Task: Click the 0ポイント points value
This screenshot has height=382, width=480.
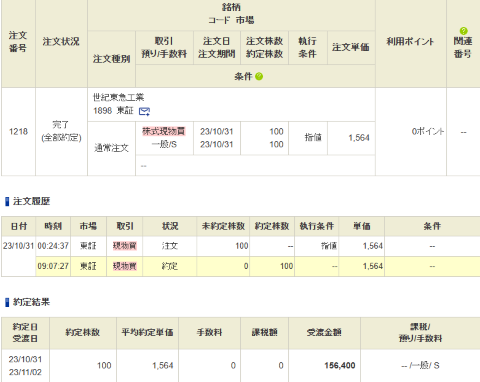Action: pyautogui.click(x=428, y=132)
